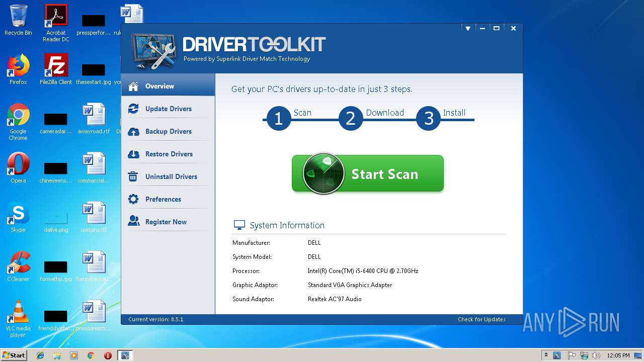Select CCleaner desktop icon

point(18,266)
